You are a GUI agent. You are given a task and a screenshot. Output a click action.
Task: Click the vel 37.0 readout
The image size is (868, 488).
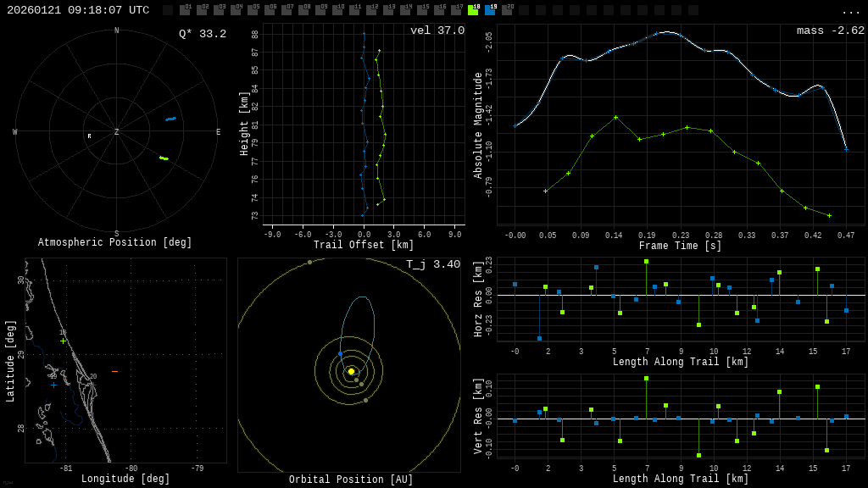437,30
